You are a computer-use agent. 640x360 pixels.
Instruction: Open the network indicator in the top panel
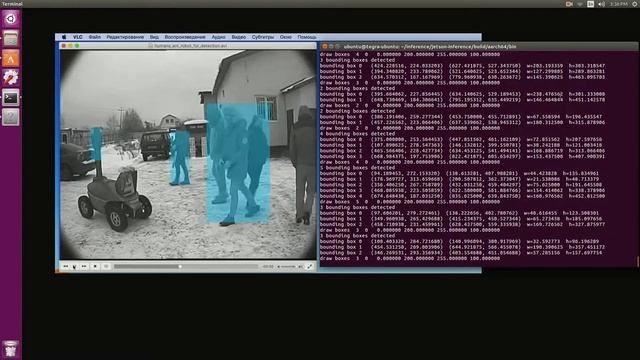(x=580, y=4)
